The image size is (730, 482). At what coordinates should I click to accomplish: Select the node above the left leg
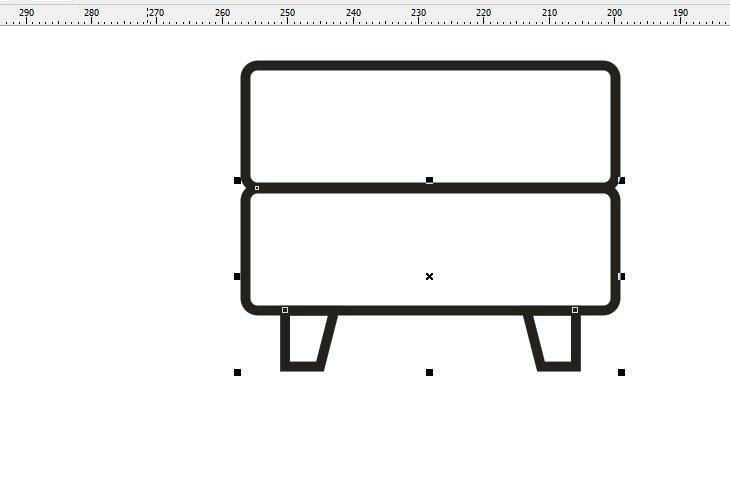tap(285, 310)
